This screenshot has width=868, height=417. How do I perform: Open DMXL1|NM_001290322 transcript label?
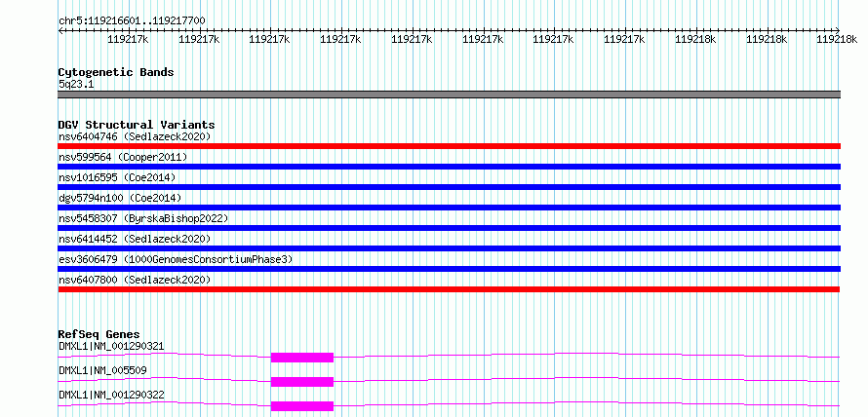click(111, 395)
